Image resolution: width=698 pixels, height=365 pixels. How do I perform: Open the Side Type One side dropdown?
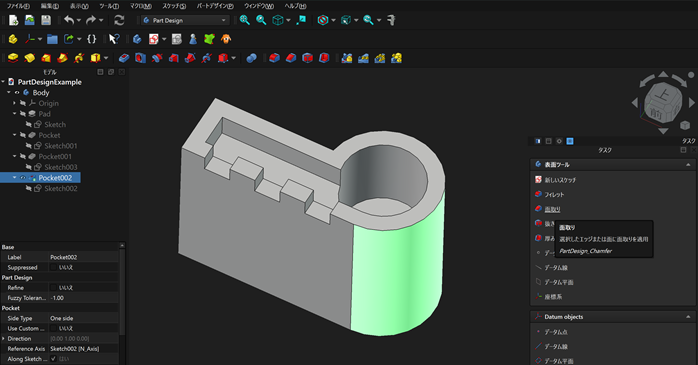(83, 318)
